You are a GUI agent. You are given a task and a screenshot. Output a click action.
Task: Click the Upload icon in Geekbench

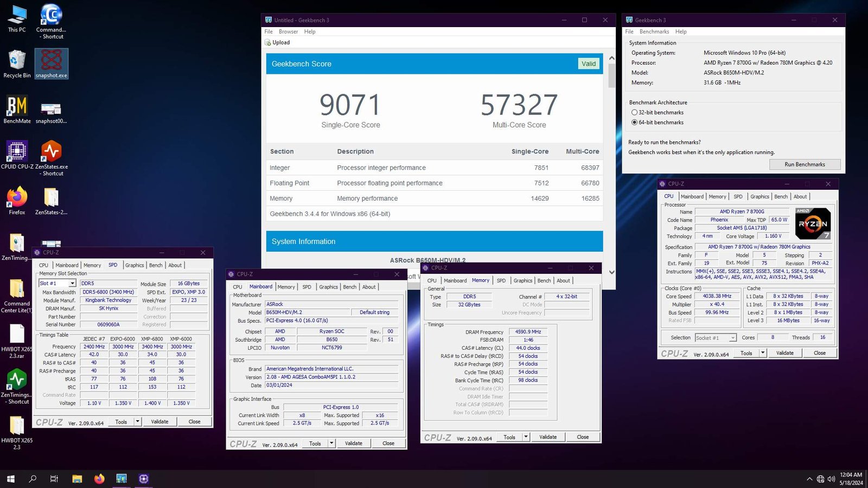[x=268, y=42]
